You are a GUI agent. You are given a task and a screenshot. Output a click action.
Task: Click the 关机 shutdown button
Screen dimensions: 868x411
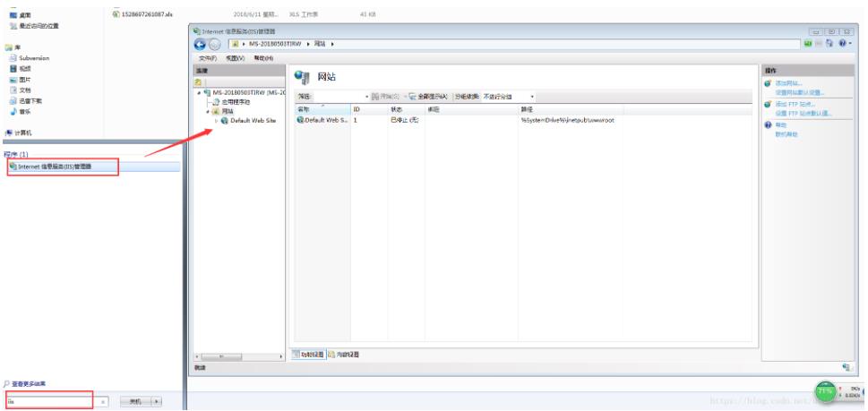click(135, 401)
